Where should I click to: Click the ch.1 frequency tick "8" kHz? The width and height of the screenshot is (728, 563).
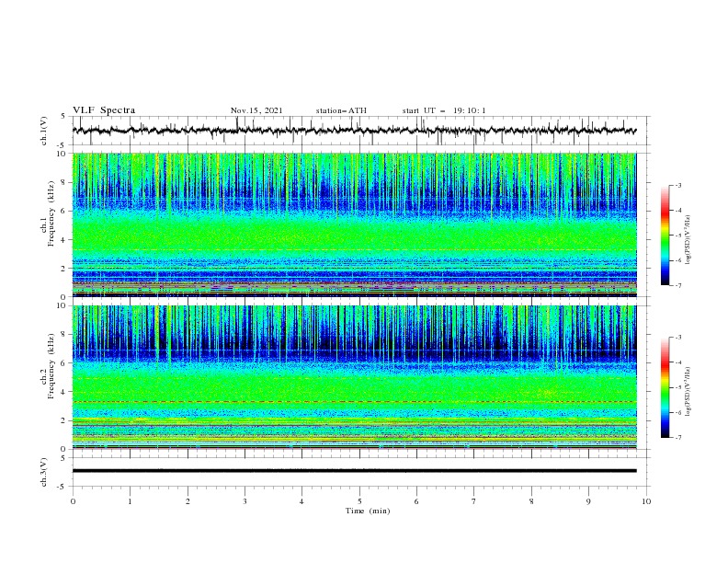click(x=63, y=182)
